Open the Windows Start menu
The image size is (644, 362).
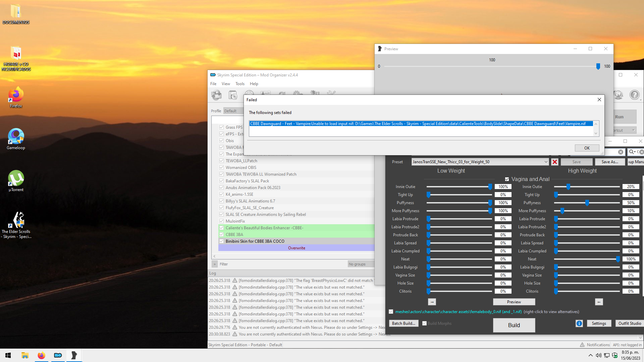point(8,355)
